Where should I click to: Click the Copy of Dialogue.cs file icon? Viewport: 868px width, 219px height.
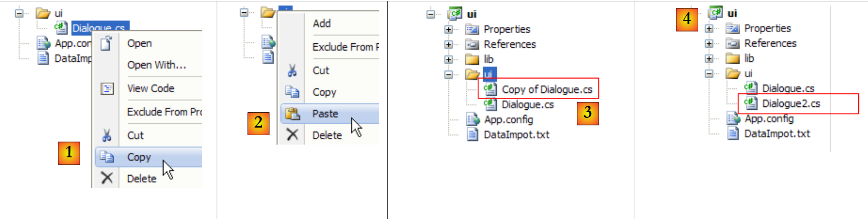[x=490, y=89]
